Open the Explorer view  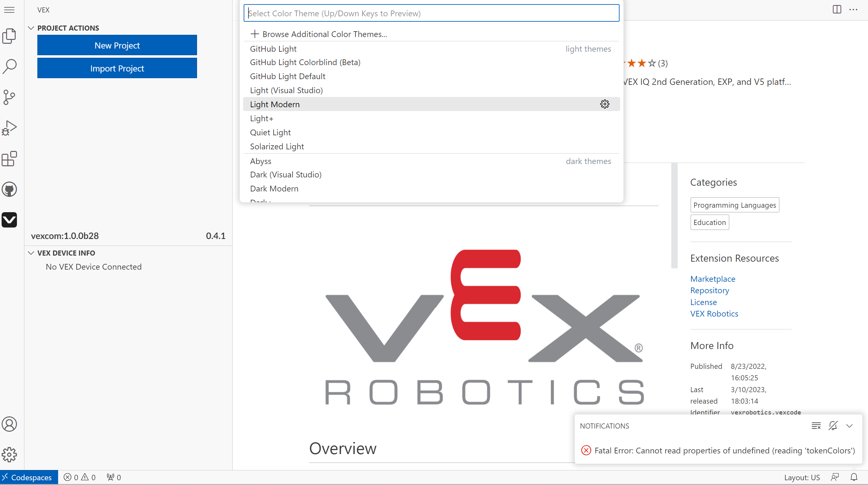[10, 36]
